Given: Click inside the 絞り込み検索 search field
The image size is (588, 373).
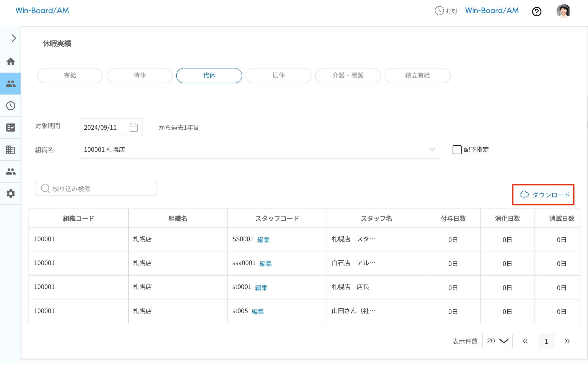Looking at the screenshot, I should point(96,188).
